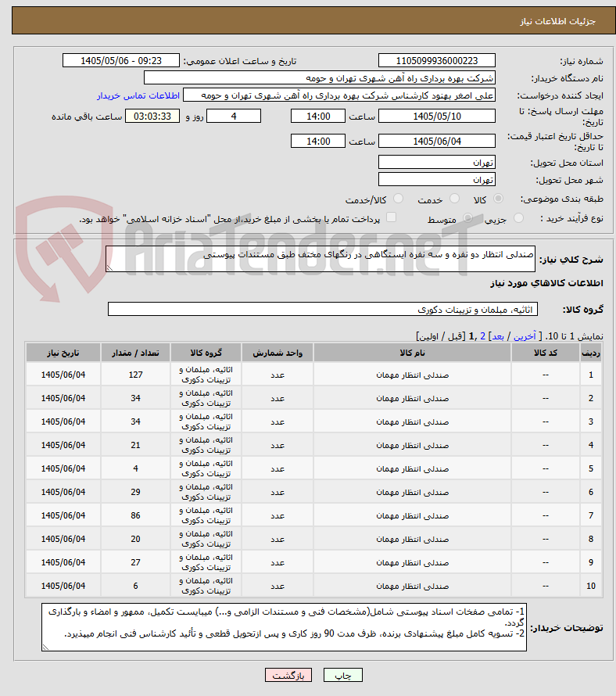This screenshot has width=616, height=696.
Task: Click quantity 127 in row 1
Action: 135,375
